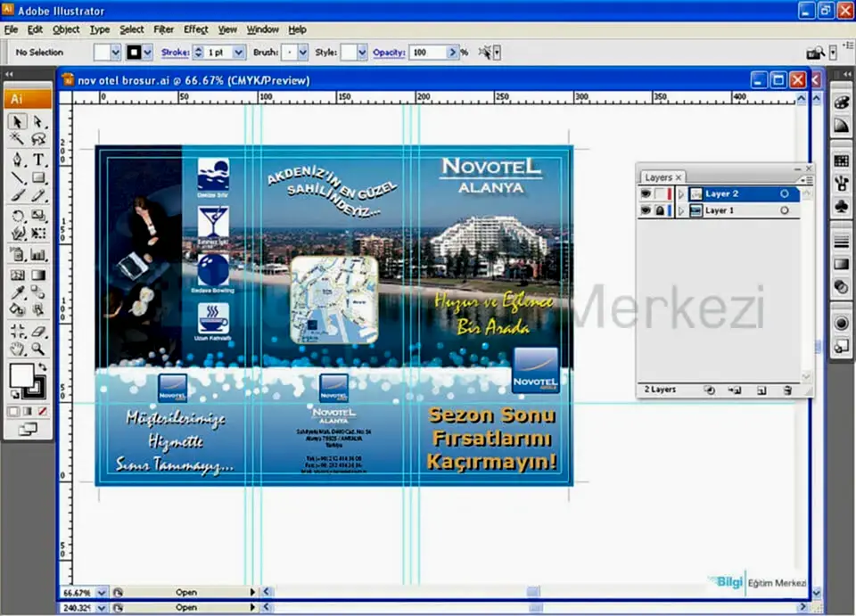Delete selection with Layers panel trash icon

(x=787, y=390)
